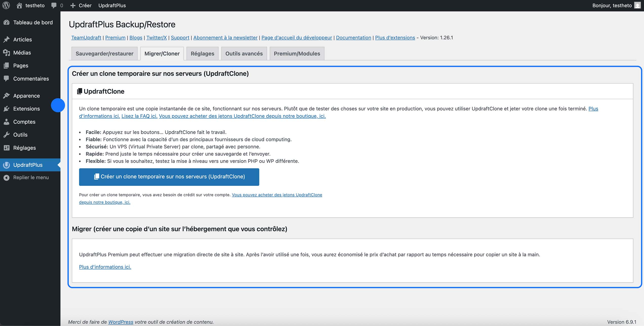Image resolution: width=644 pixels, height=326 pixels.
Task: Click the UpdraftPlus shield icon in sidebar
Action: (x=6, y=165)
